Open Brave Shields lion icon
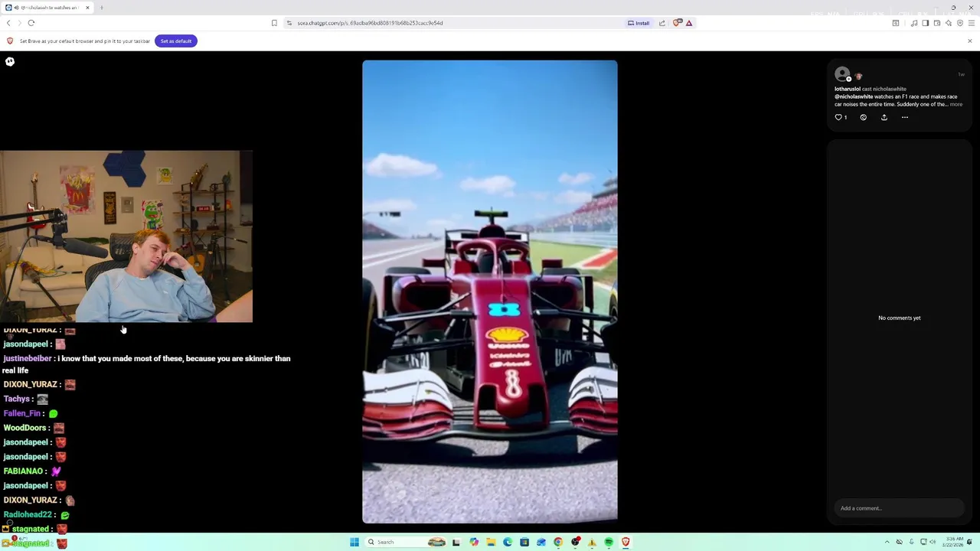 677,23
